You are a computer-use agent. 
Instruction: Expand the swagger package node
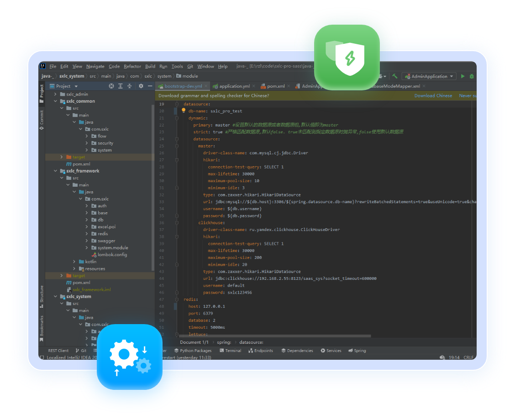(87, 241)
